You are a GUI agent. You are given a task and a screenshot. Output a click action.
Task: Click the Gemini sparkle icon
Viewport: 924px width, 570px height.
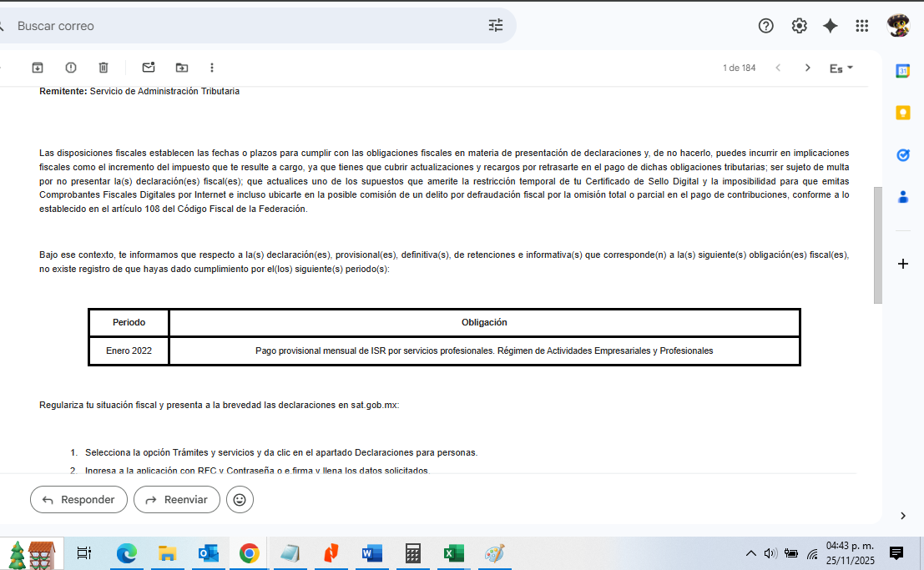coord(831,26)
